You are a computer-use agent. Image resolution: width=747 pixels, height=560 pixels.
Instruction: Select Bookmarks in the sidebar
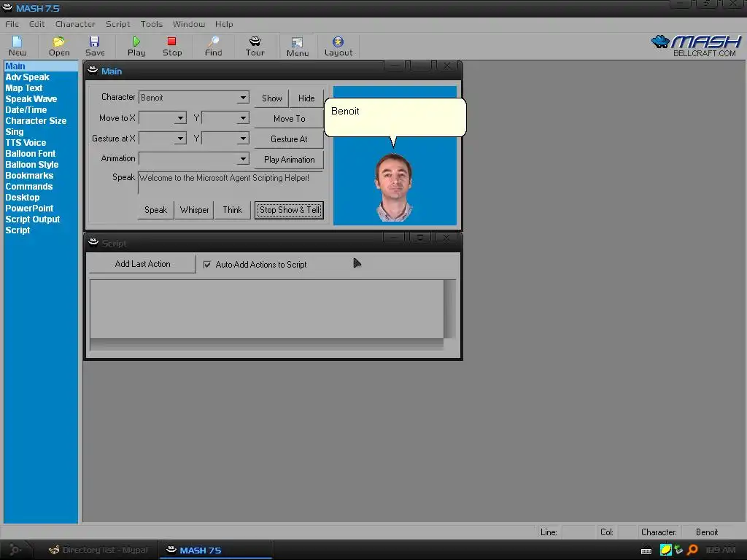(x=29, y=176)
